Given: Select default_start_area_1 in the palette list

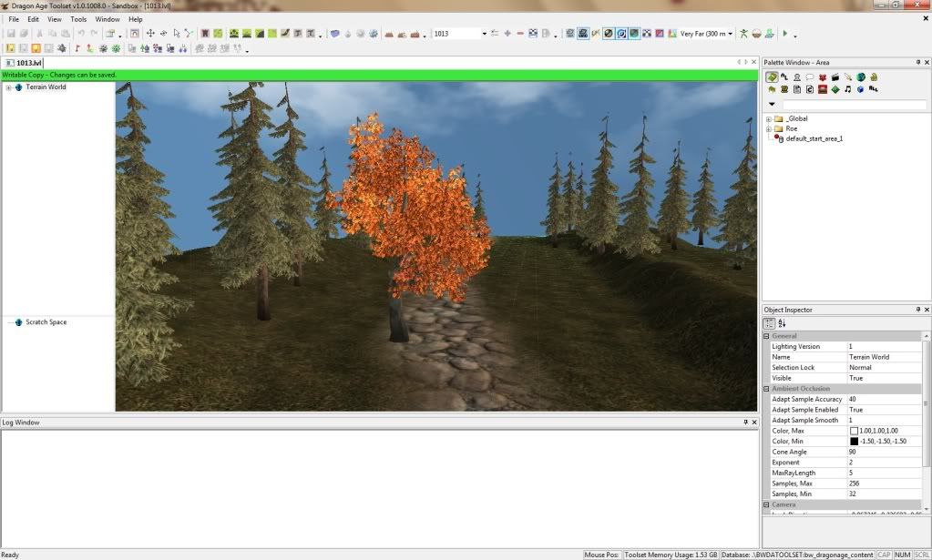Looking at the screenshot, I should [814, 138].
